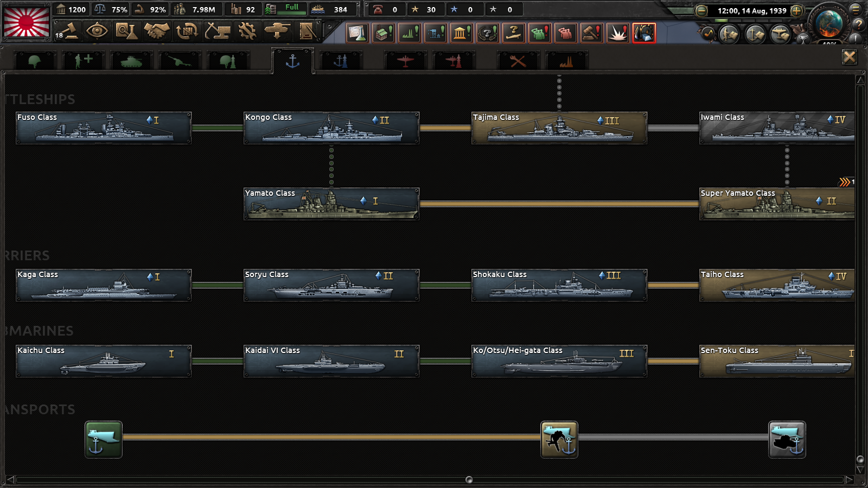Open the Intelligence eye icon

pos(97,31)
